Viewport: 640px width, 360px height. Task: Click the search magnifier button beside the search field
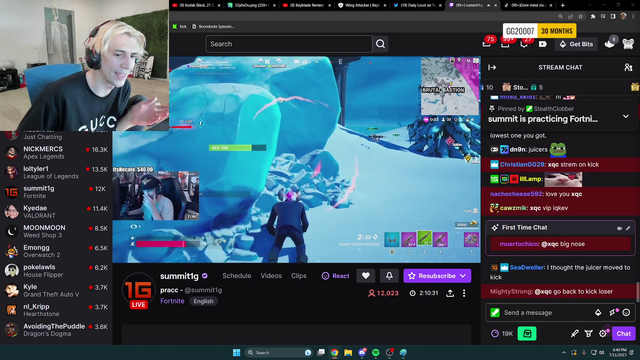coord(380,44)
